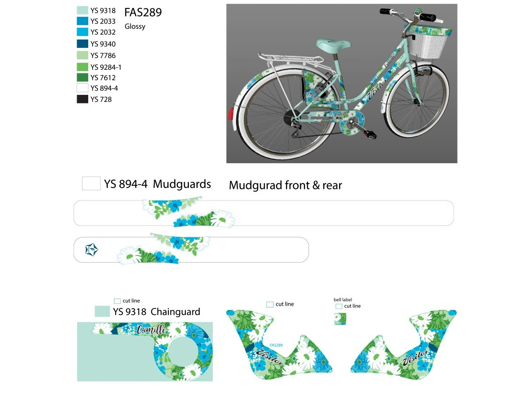Pick the YS 9318 swatch in the top legend
Image resolution: width=532 pixels, height=393 pixels.
(x=82, y=10)
